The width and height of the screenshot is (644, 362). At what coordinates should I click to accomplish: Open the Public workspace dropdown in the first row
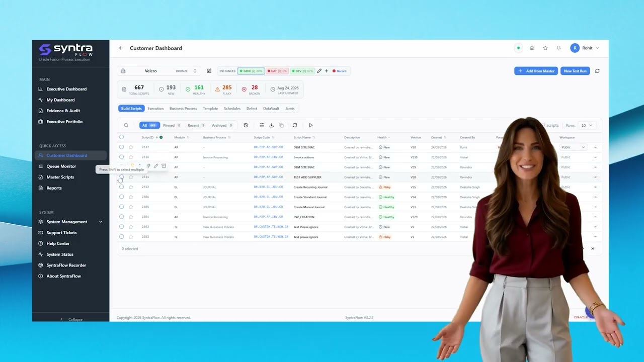coord(574,147)
